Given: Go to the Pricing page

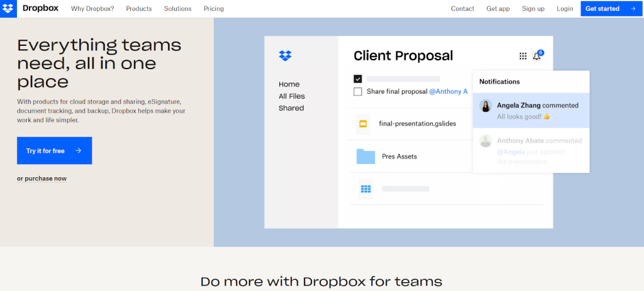Looking at the screenshot, I should (x=214, y=9).
